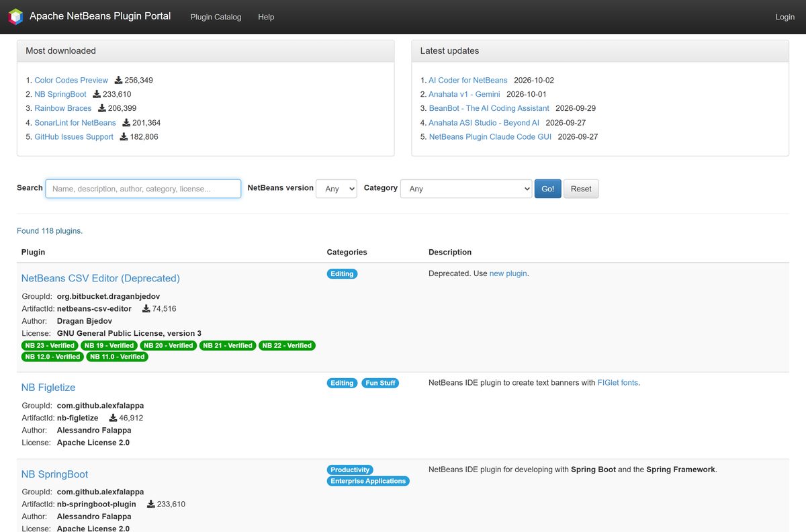Open Rainbow Braces plugin link

pyautogui.click(x=63, y=108)
